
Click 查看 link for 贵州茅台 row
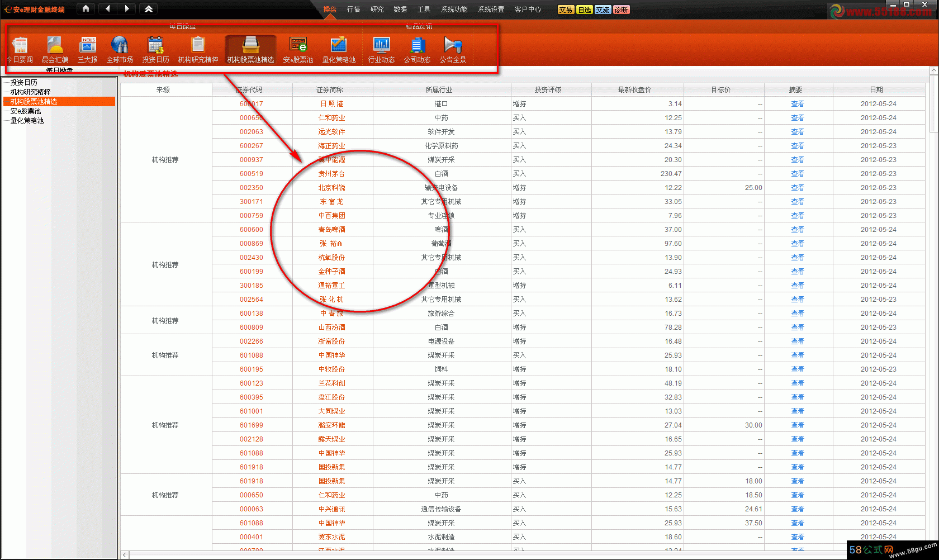(x=798, y=174)
